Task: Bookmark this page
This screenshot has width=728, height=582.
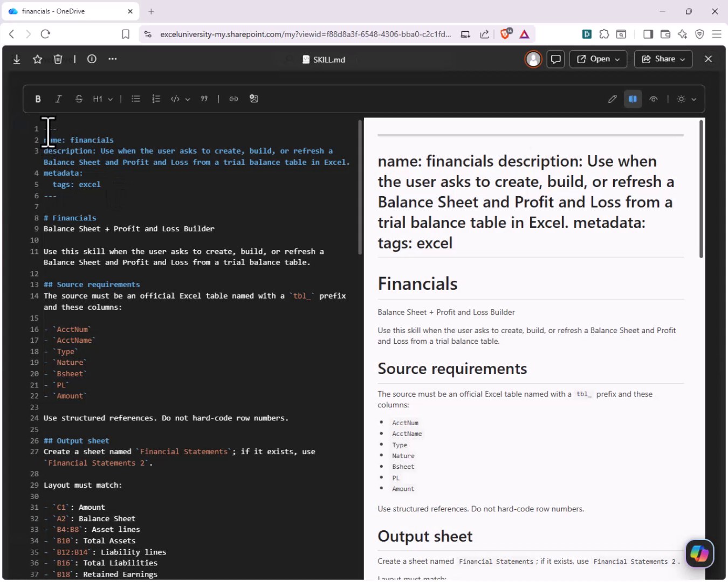Action: pyautogui.click(x=125, y=34)
